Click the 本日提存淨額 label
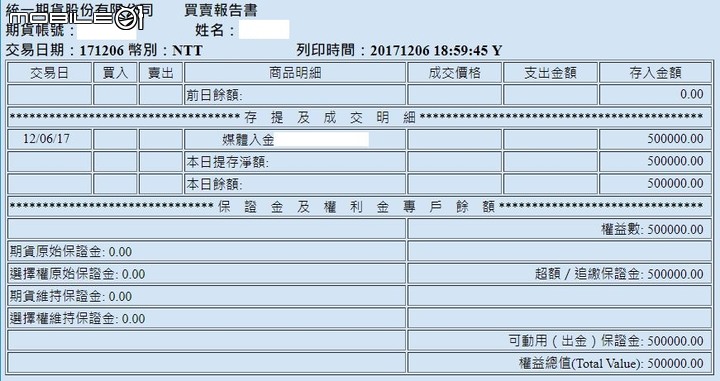 coord(227,162)
